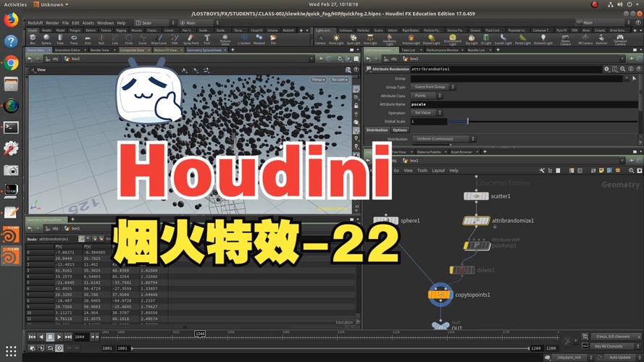Select the sphere1 node
The width and height of the screenshot is (644, 362).
coord(385,220)
